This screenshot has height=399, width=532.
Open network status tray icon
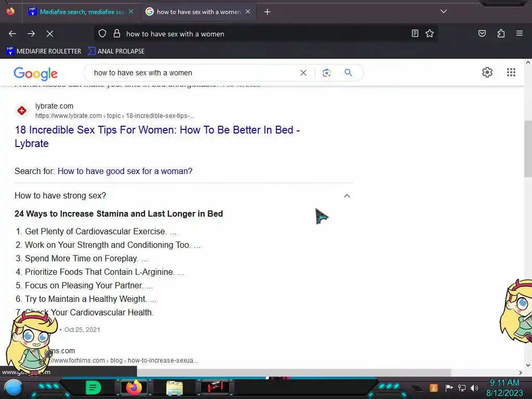[461, 388]
